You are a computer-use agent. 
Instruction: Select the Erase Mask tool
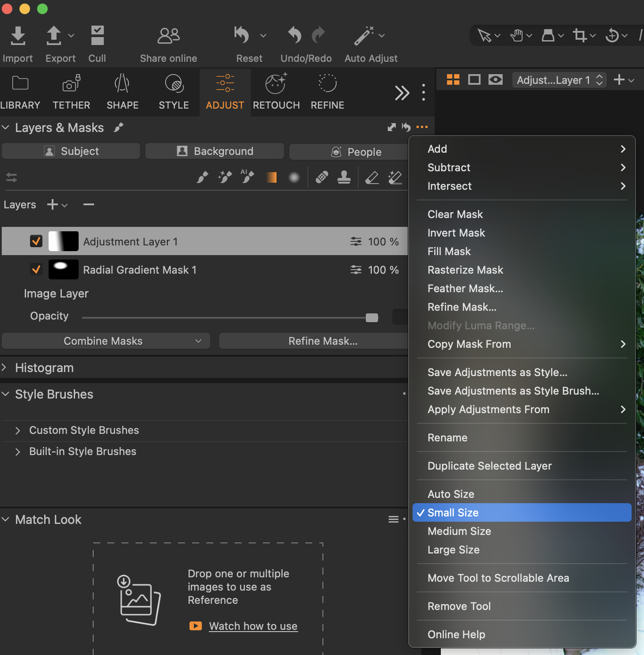[x=372, y=177]
